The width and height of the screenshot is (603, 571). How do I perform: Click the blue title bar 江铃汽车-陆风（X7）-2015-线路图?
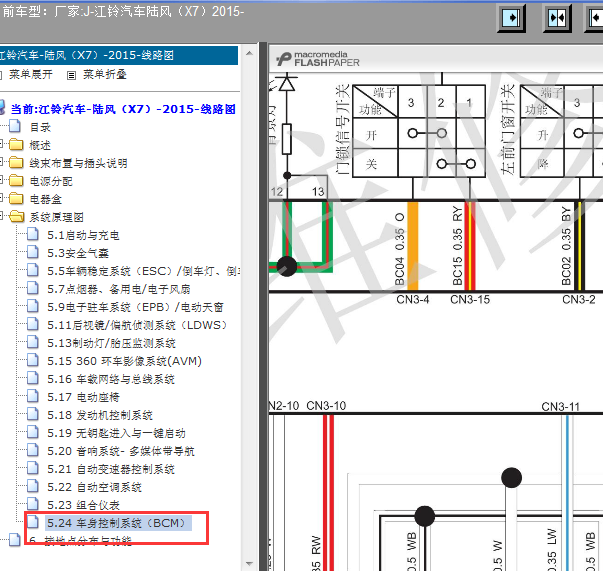pyautogui.click(x=118, y=55)
